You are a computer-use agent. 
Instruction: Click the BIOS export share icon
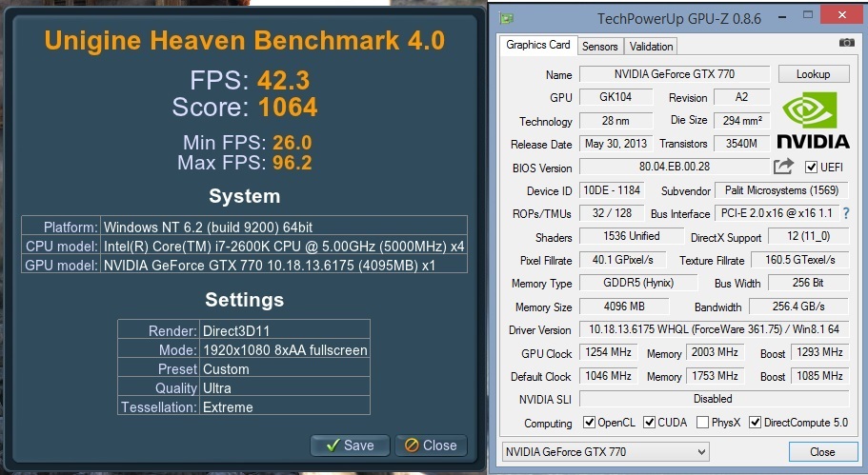[783, 167]
